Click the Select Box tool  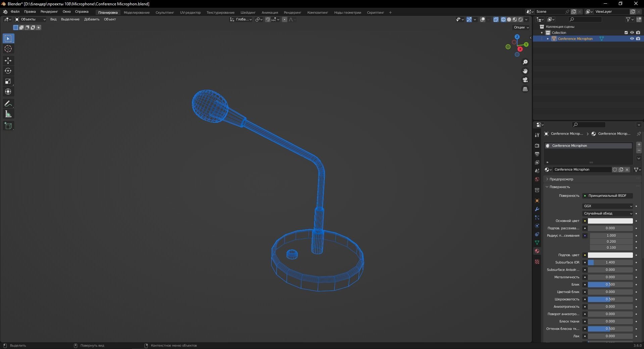point(8,39)
